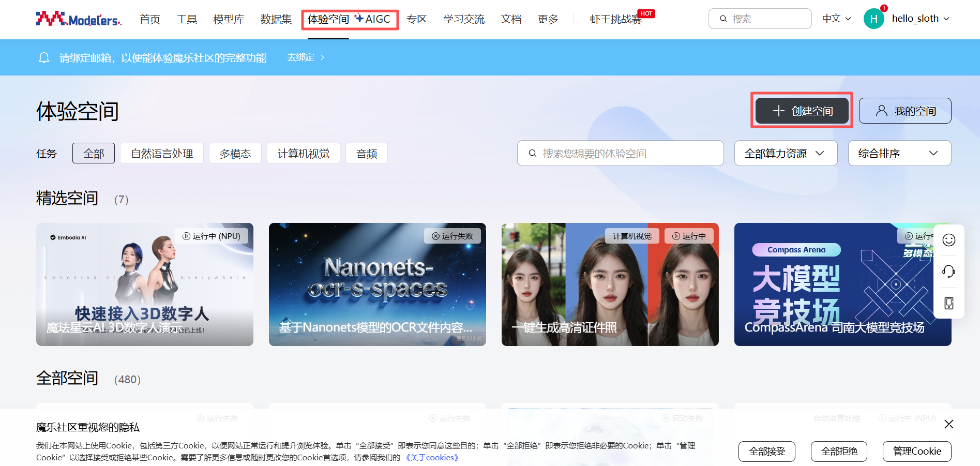
Task: Open the 数据集 navigation item
Action: click(x=276, y=19)
